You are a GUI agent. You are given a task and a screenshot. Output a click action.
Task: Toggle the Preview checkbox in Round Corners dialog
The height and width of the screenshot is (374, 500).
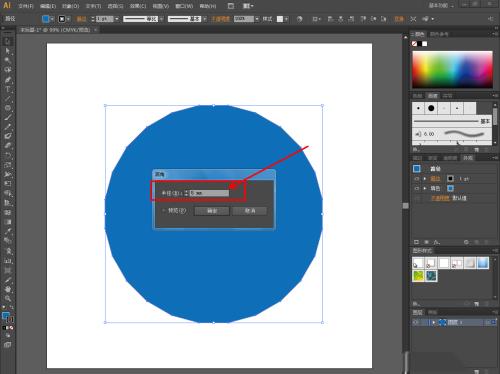(164, 211)
